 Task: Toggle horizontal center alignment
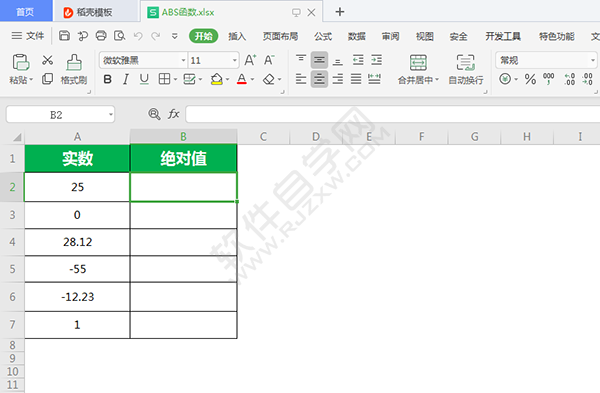319,79
